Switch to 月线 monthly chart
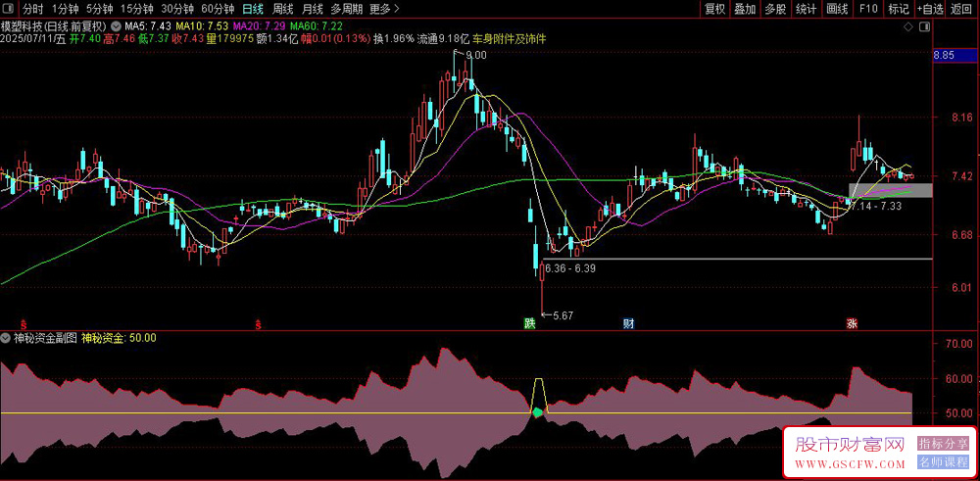 tap(312, 9)
